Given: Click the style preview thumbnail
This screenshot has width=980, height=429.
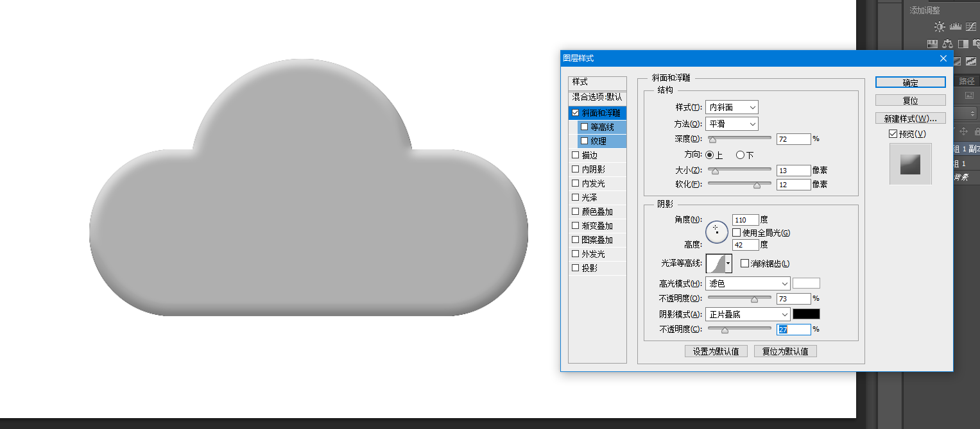Looking at the screenshot, I should click(x=910, y=164).
